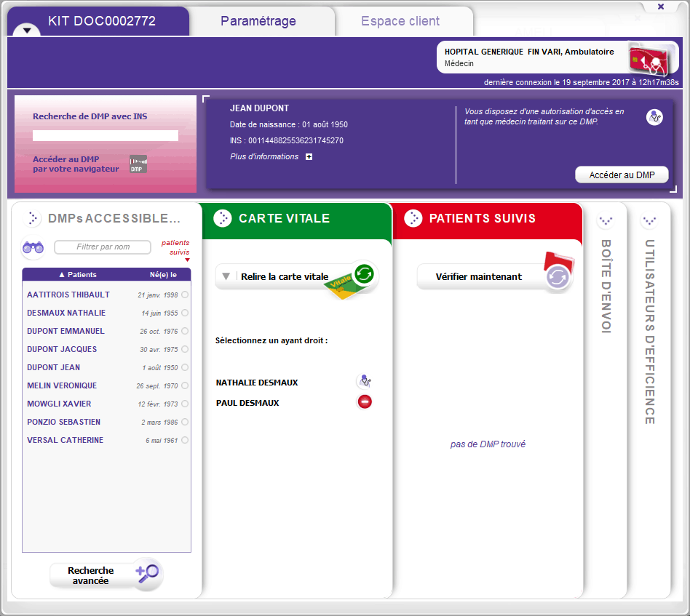Open the BOÎTE D'ENVOI vertical tab
The width and height of the screenshot is (690, 616).
[x=606, y=287]
